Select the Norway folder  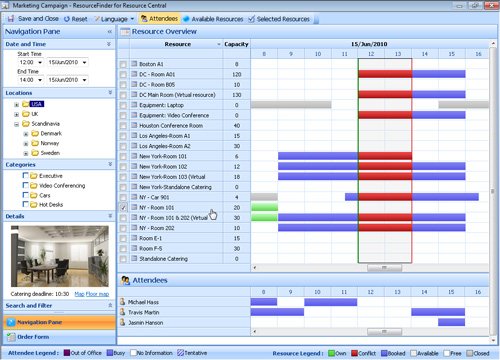point(45,143)
